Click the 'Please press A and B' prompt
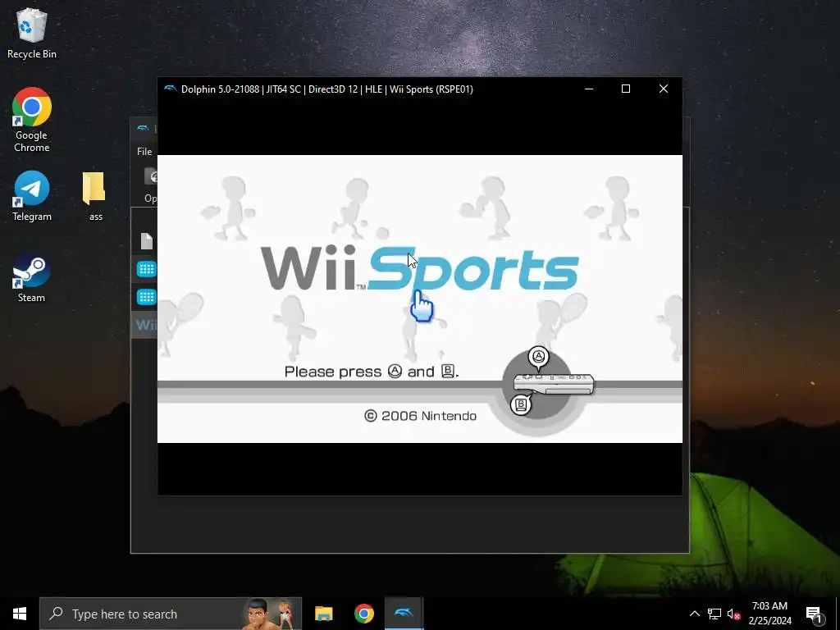Image resolution: width=840 pixels, height=630 pixels. click(372, 372)
